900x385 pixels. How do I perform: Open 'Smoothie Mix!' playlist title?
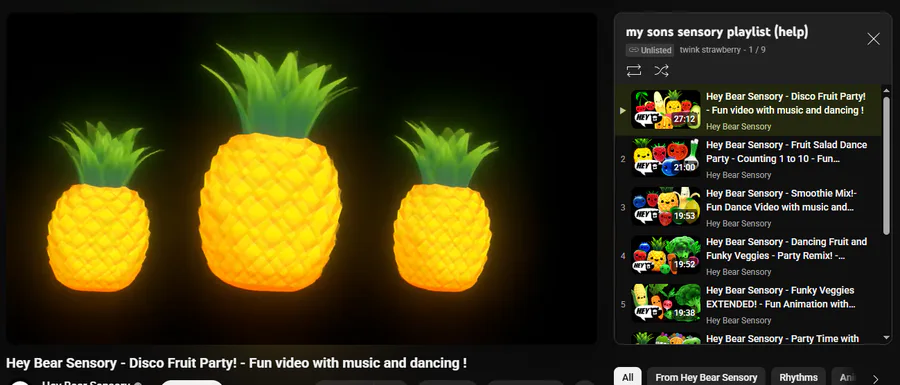click(x=782, y=200)
